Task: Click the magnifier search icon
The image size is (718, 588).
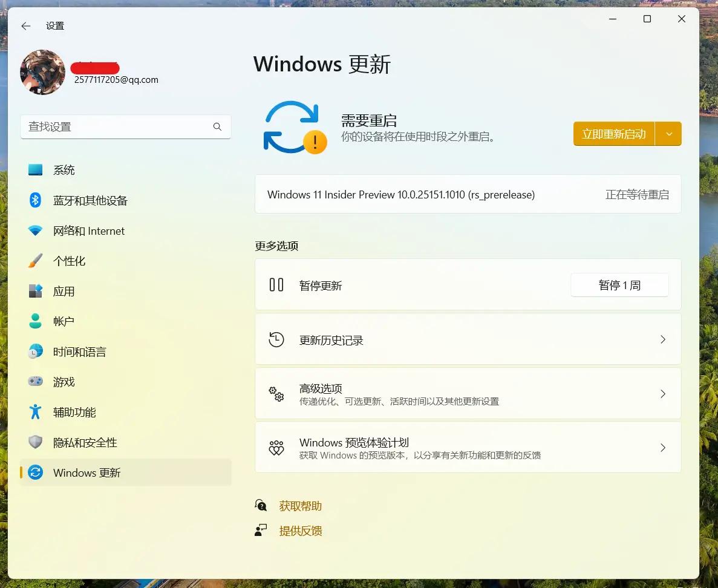Action: 217,127
